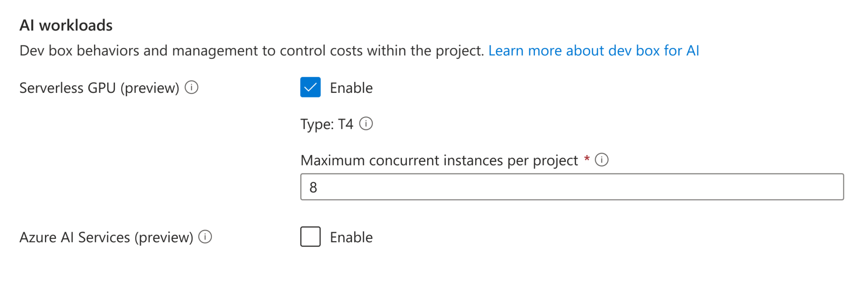Screen dimensions: 868x283
Task: Click the info icon beside Maximum concurrent instances
Action: coord(602,160)
